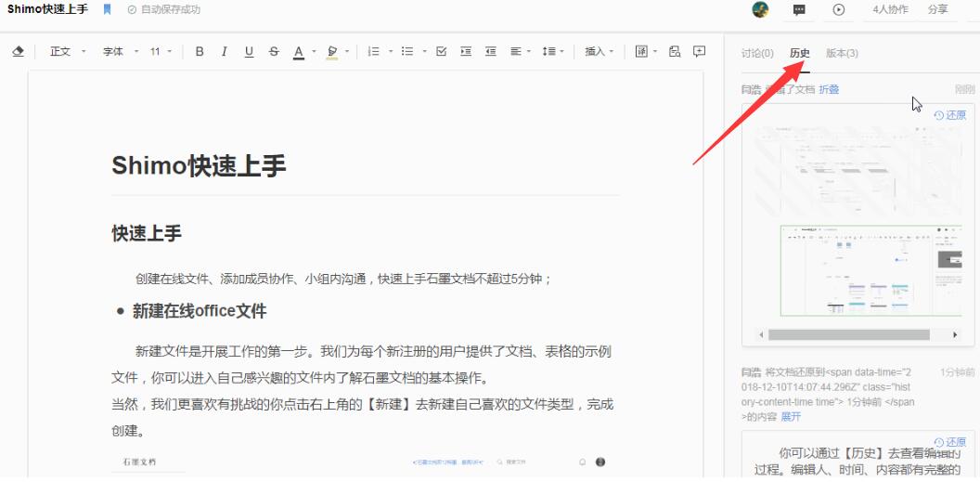
Task: Click the line starting 当然，我们更喜欢
Action: pos(363,405)
